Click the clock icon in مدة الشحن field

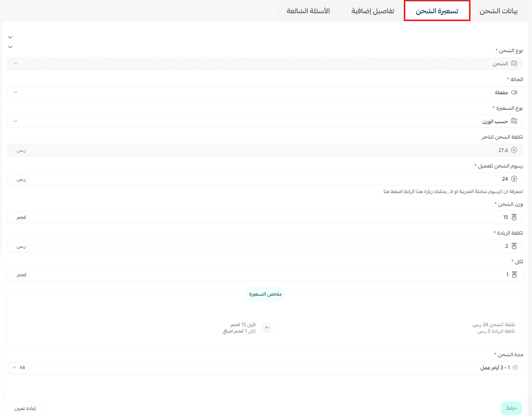tap(515, 368)
